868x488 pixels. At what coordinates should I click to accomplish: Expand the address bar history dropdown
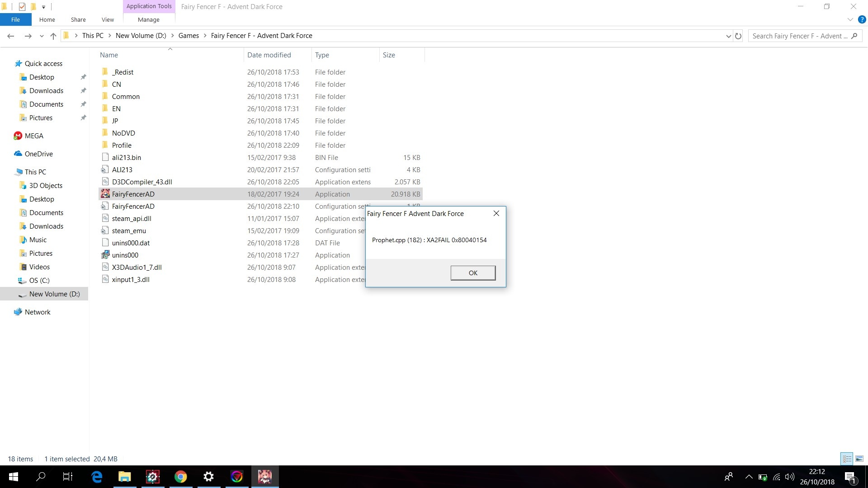728,36
